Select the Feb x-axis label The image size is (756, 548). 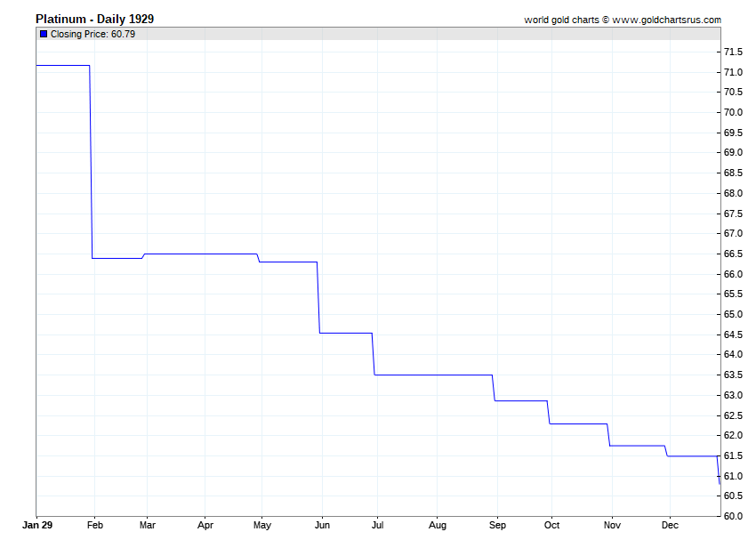(x=95, y=525)
